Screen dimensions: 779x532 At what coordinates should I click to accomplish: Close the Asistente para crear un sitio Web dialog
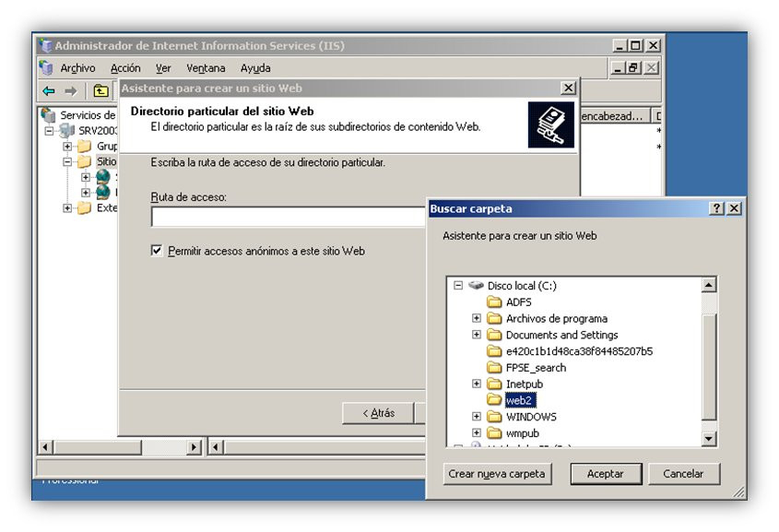[569, 88]
